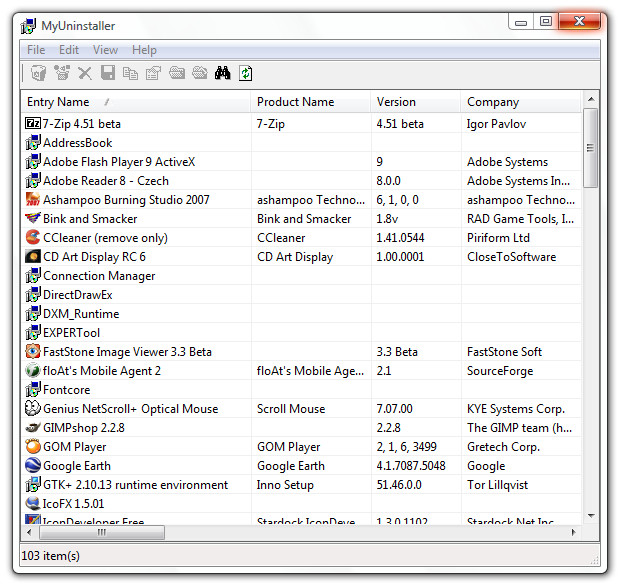Click version 1.41.0544 cell
The width and height of the screenshot is (624, 587).
400,238
